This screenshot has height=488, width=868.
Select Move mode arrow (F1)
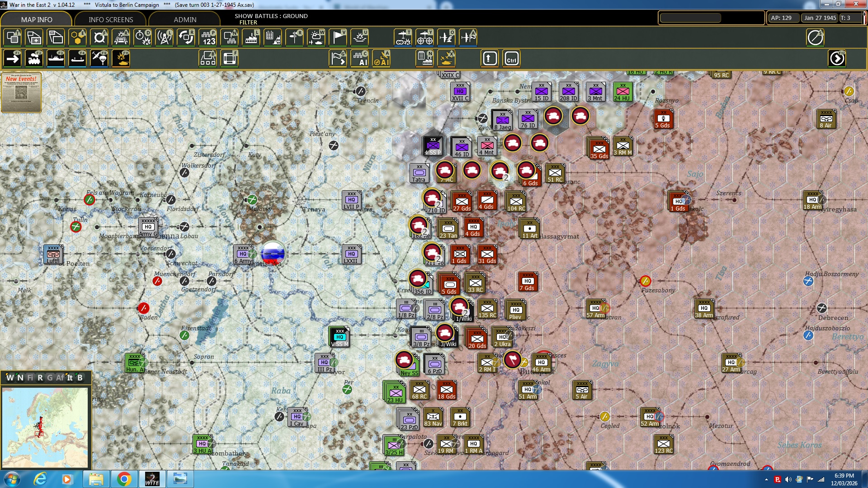tap(13, 59)
